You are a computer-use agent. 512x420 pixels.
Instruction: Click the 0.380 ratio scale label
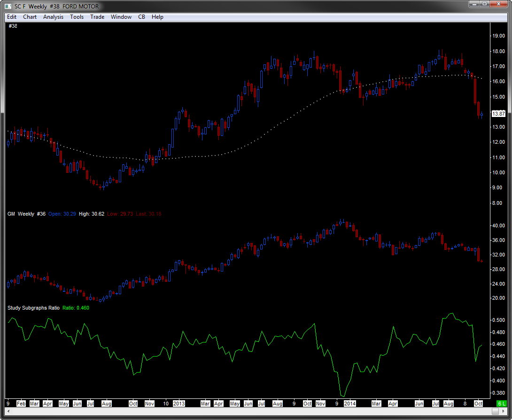pos(498,393)
